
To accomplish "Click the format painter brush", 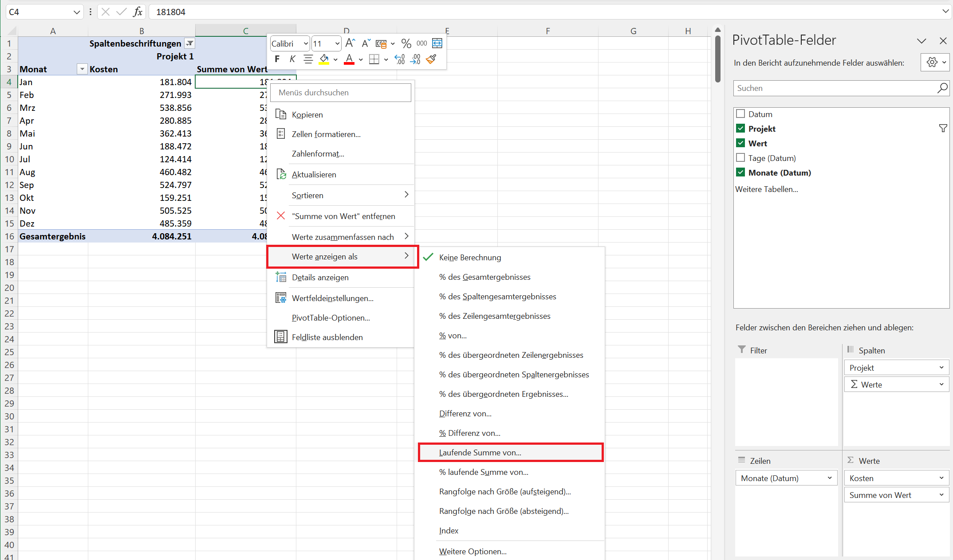I will (x=431, y=59).
